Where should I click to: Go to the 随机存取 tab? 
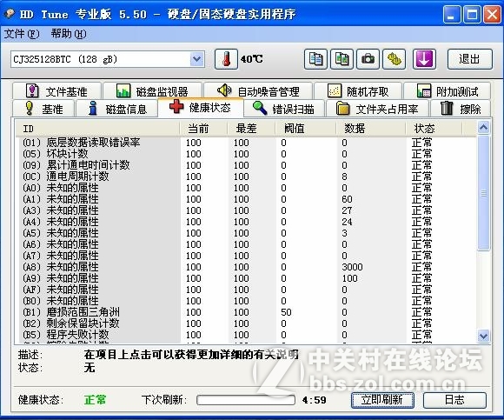pos(358,91)
